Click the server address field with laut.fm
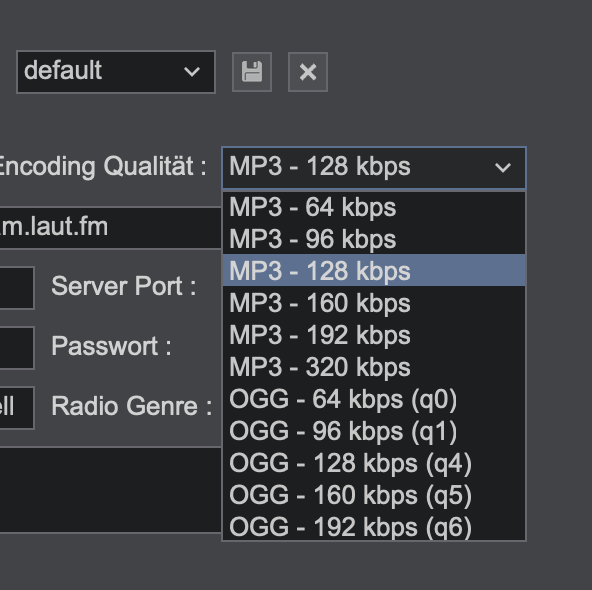The height and width of the screenshot is (590, 592). 111,228
